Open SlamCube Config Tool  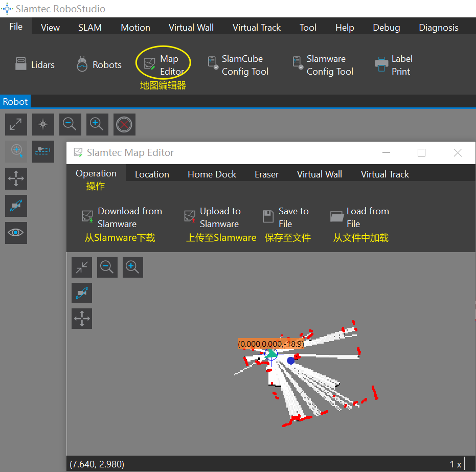click(x=238, y=64)
